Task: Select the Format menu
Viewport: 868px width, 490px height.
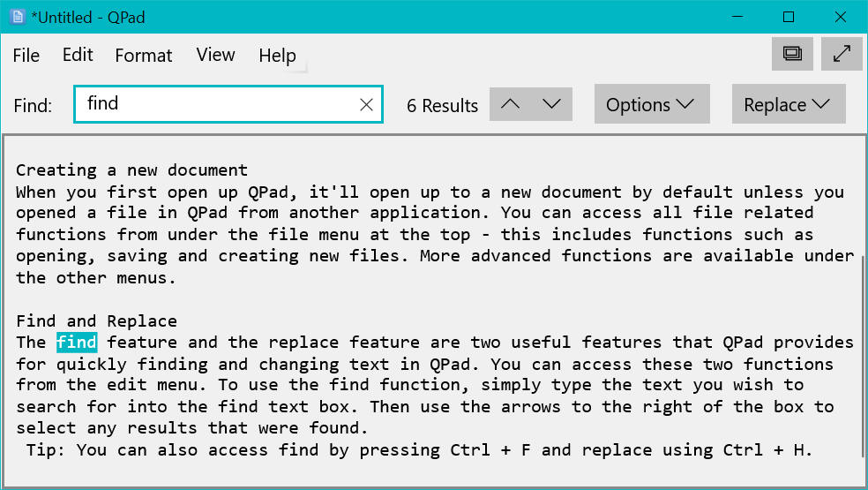Action: [x=144, y=56]
